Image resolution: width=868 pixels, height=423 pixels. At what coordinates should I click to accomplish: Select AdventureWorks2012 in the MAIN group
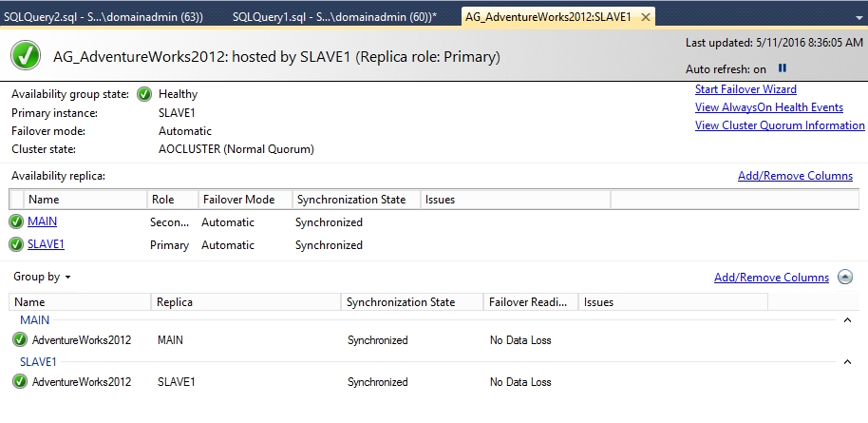[82, 340]
